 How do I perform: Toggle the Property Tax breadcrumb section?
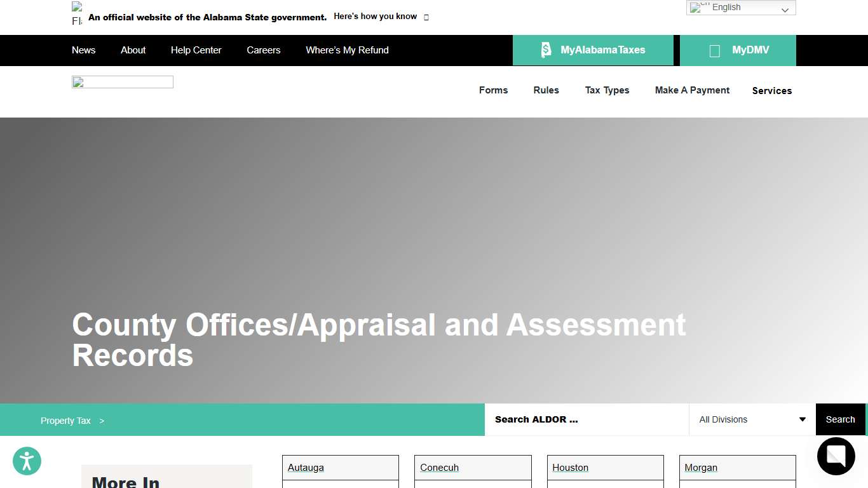[65, 420]
